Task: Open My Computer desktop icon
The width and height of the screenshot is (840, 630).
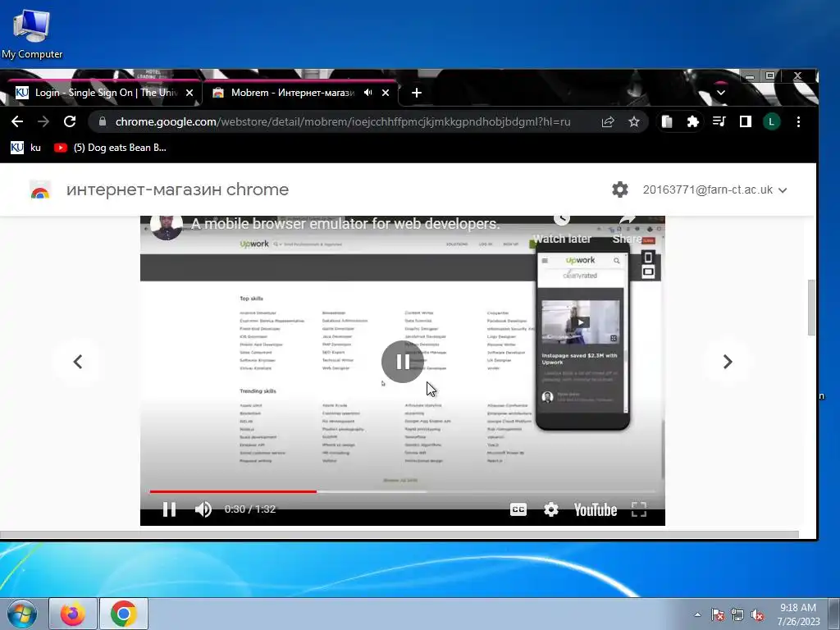Action: [32, 33]
